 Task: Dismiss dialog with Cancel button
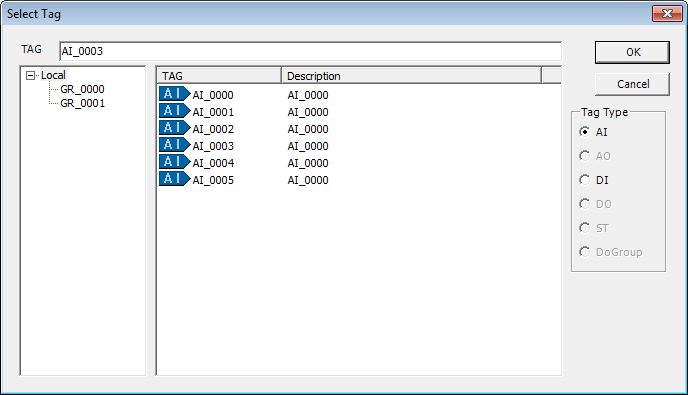tap(632, 84)
